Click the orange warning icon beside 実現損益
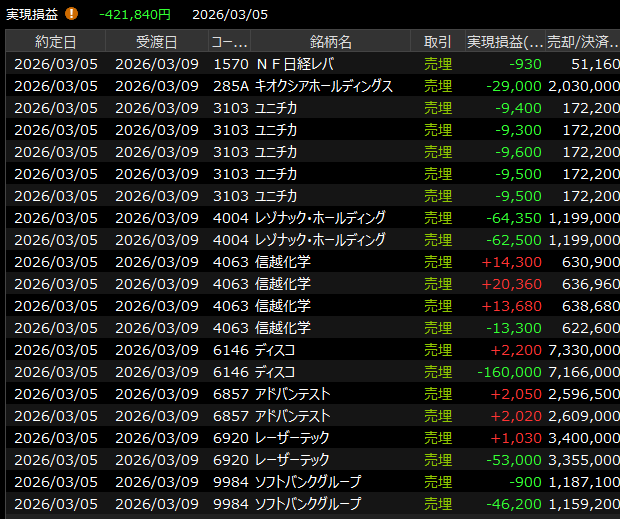This screenshot has height=519, width=620. (71, 14)
